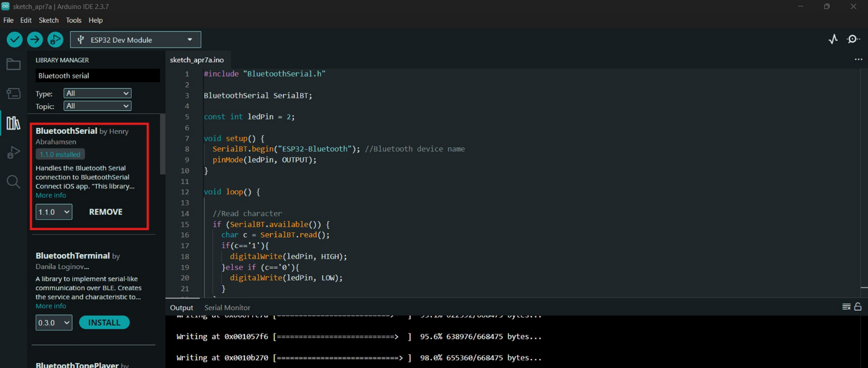Open the Help menu
Viewport: 868px width, 368px height.
[x=95, y=20]
